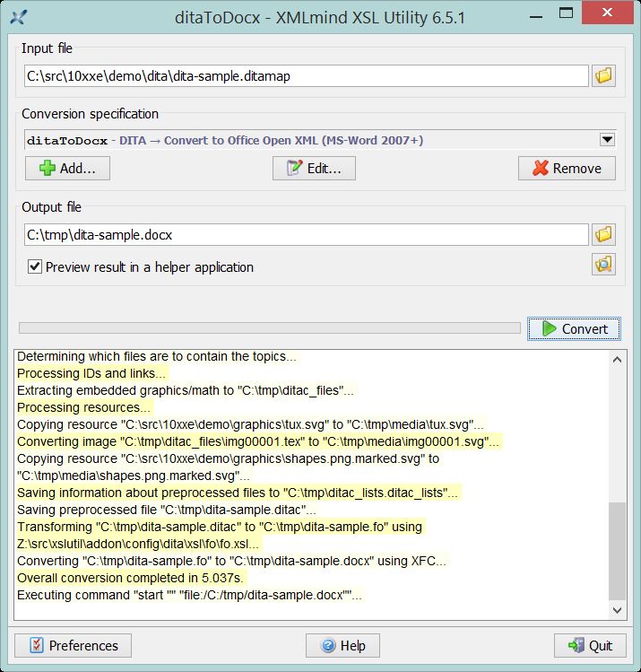Click the conversion progress bar

coord(270,328)
